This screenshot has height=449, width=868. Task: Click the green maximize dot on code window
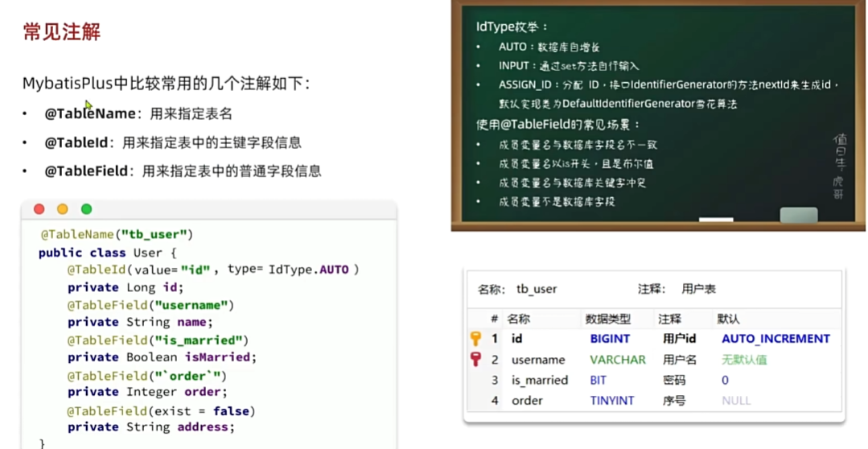point(86,208)
